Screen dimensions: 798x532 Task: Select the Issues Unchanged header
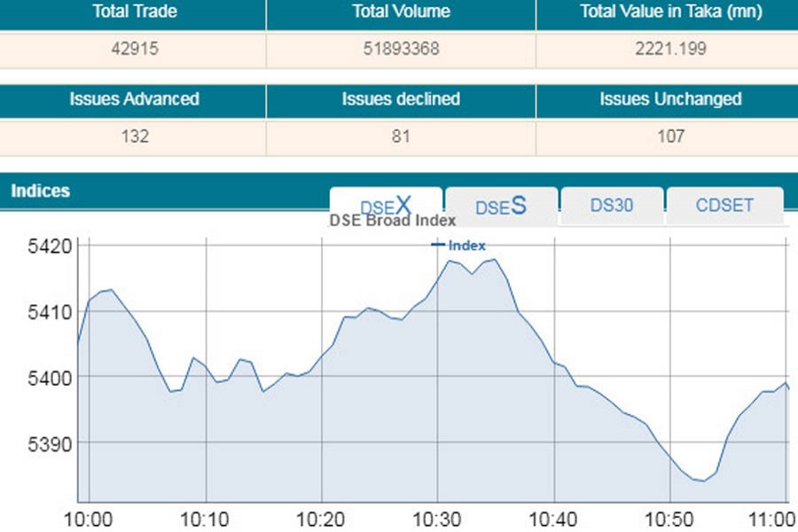click(x=670, y=99)
